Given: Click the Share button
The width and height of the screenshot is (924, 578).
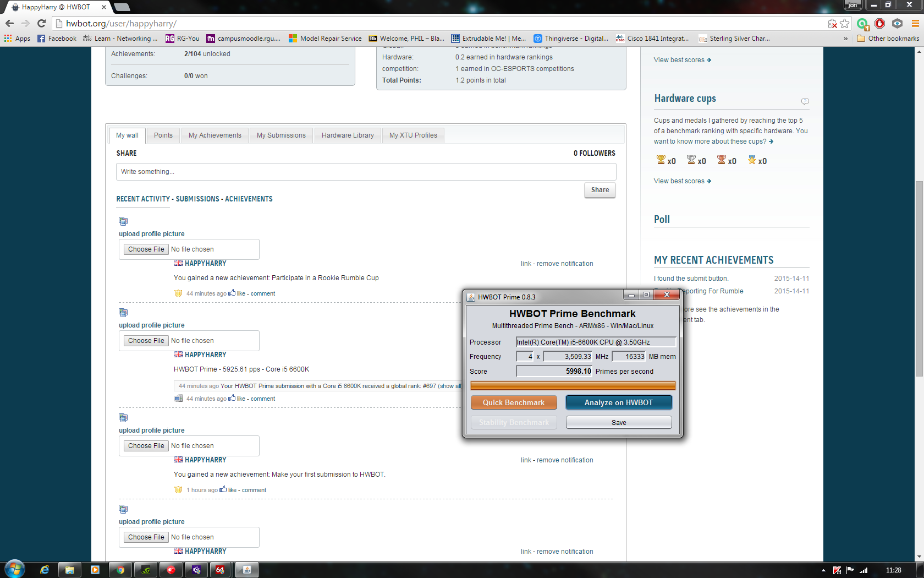Looking at the screenshot, I should (x=600, y=190).
